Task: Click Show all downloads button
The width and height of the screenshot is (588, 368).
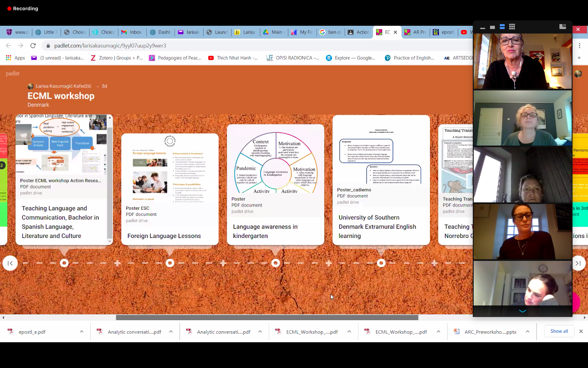Action: click(559, 331)
